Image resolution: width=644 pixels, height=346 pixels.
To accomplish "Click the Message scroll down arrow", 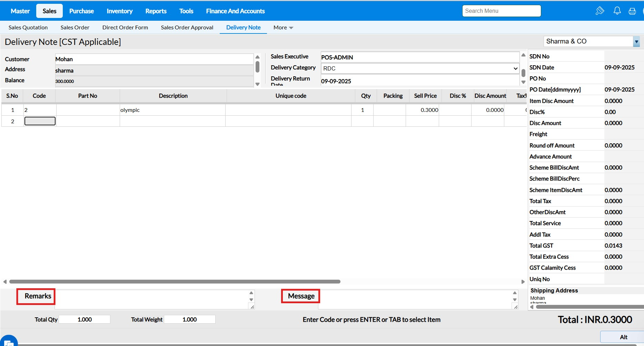I will [x=515, y=300].
